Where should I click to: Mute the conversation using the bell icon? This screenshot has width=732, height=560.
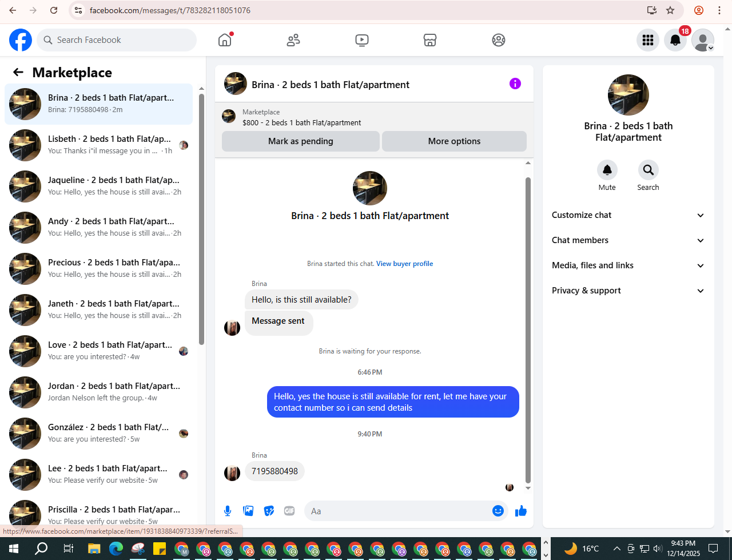pyautogui.click(x=607, y=170)
